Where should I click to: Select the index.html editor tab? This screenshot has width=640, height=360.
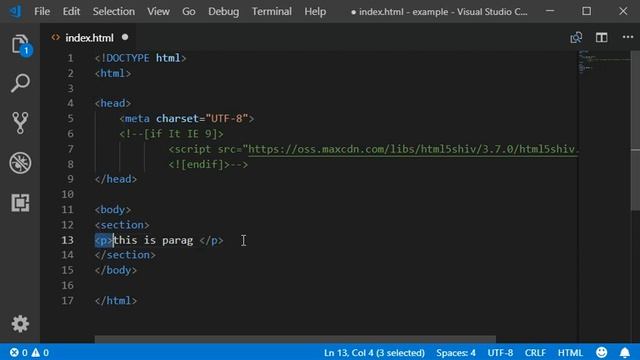(89, 38)
